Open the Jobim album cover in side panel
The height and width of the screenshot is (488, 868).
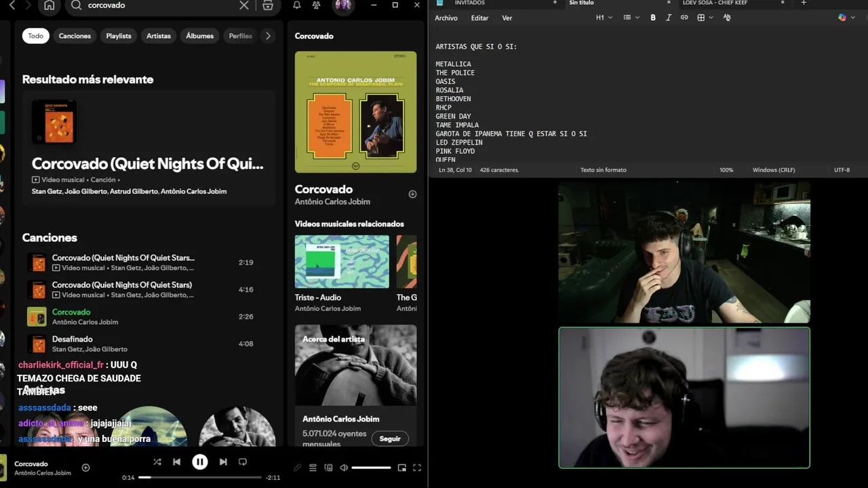tap(356, 112)
